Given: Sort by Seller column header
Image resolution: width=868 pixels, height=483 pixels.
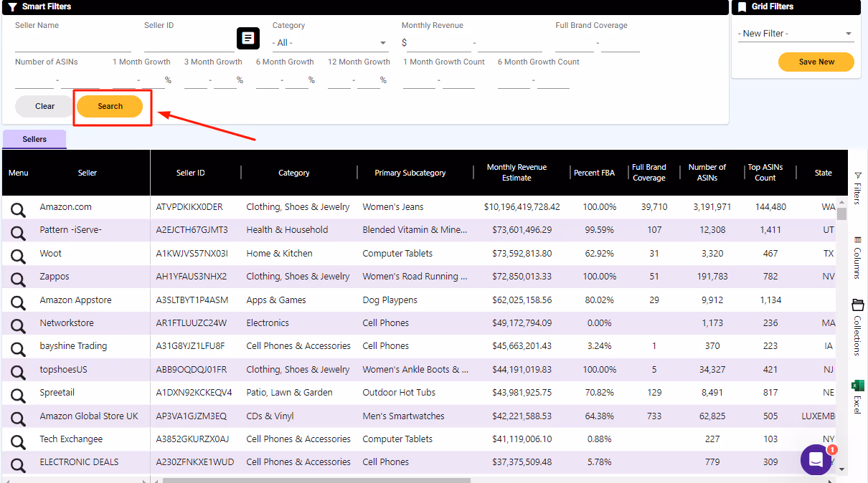Looking at the screenshot, I should (88, 173).
